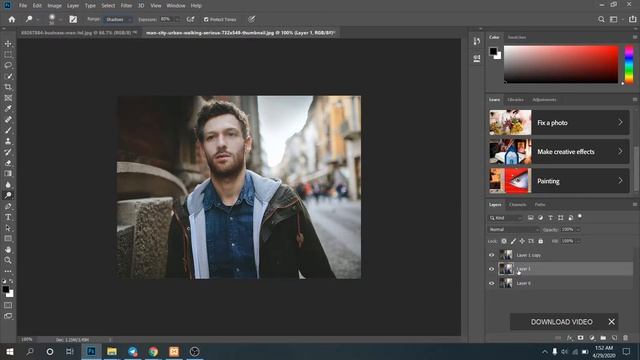640x360 pixels.
Task: Open the Filter menu
Action: pos(126,6)
